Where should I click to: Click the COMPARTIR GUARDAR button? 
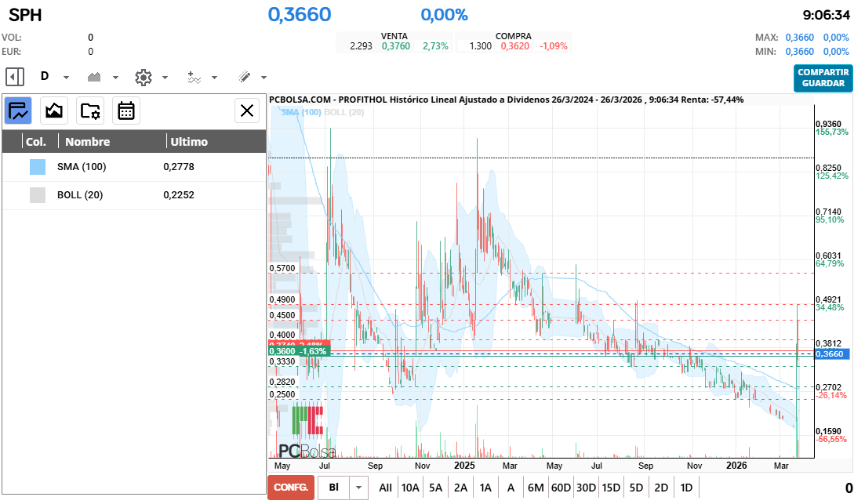823,78
